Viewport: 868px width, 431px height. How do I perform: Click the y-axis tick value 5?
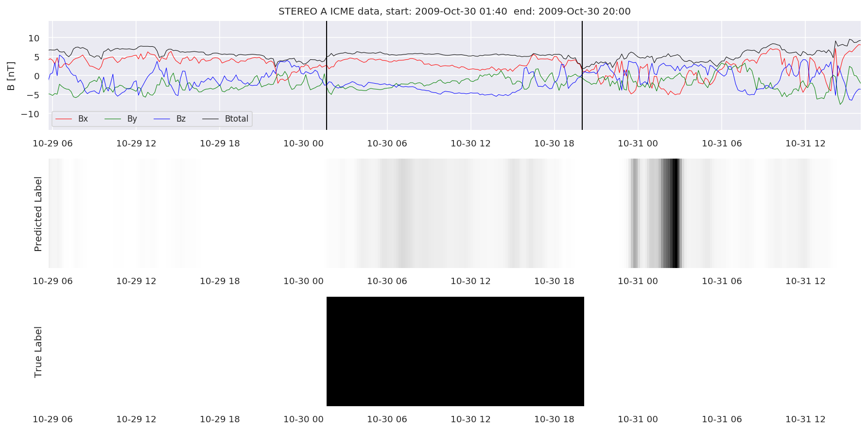37,57
